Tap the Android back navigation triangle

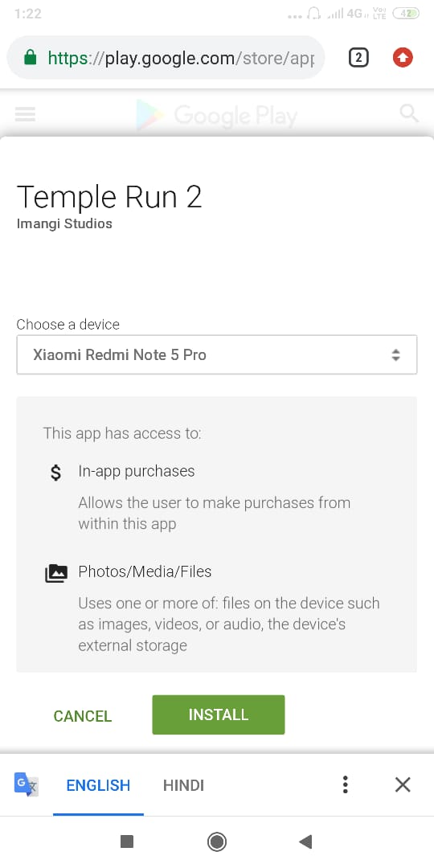point(305,842)
